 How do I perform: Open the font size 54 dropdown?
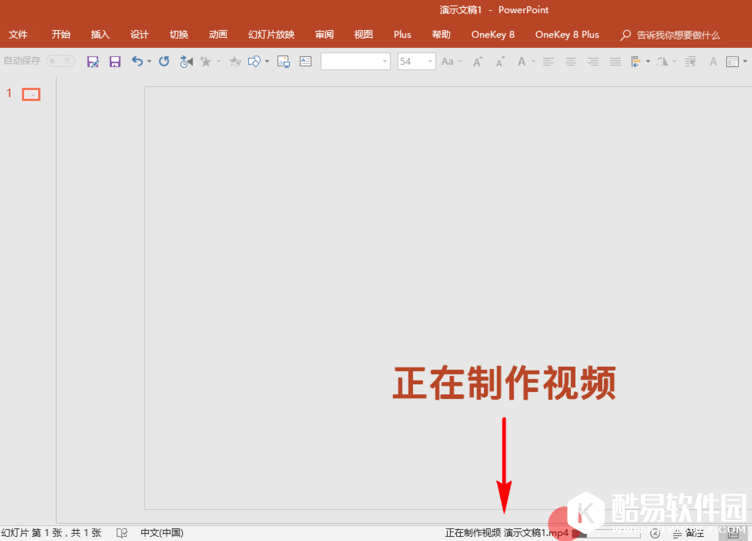click(430, 61)
